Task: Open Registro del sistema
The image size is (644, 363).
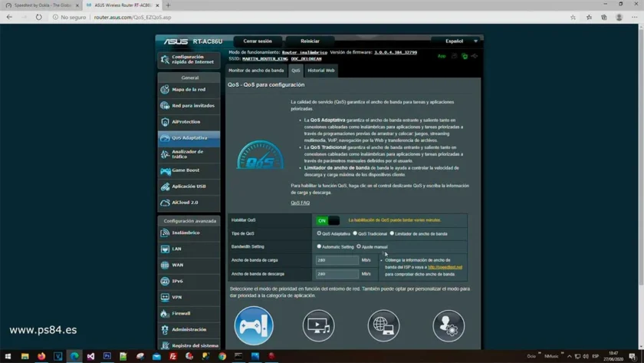Action: point(189,345)
